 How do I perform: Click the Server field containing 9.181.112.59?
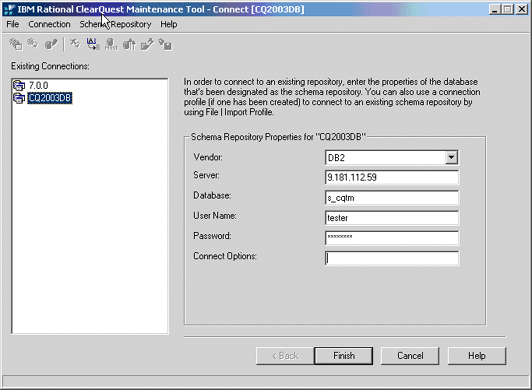[x=392, y=177]
